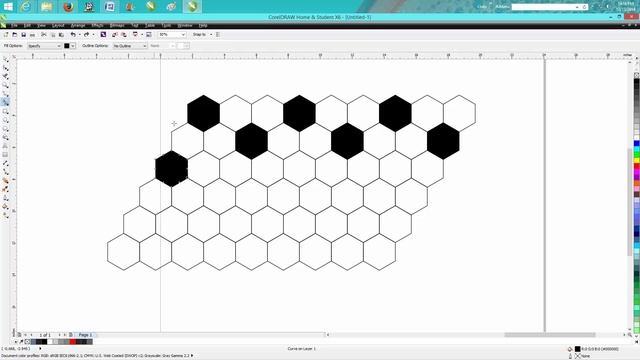Click the status bar fill color indicator
The height and width of the screenshot is (360, 640).
[x=578, y=349]
